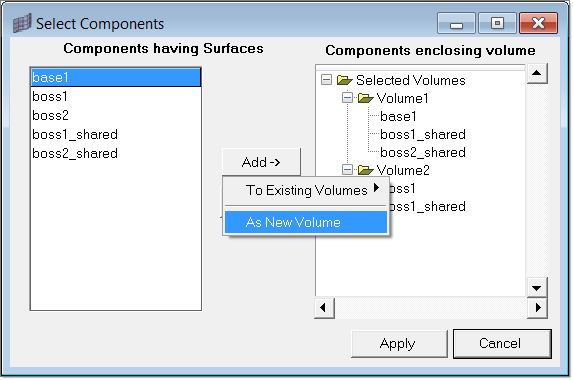This screenshot has width=573, height=380.
Task: Click the Cancel button
Action: pos(502,343)
